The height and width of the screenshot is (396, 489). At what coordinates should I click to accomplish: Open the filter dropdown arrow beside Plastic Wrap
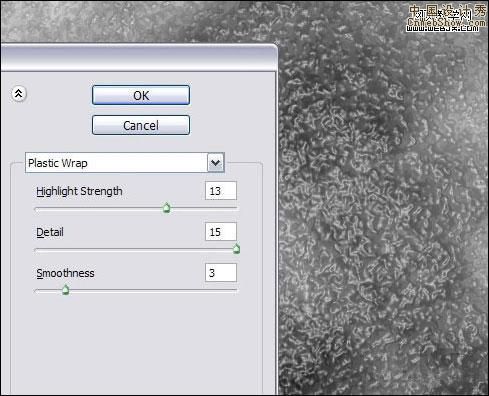pos(216,163)
